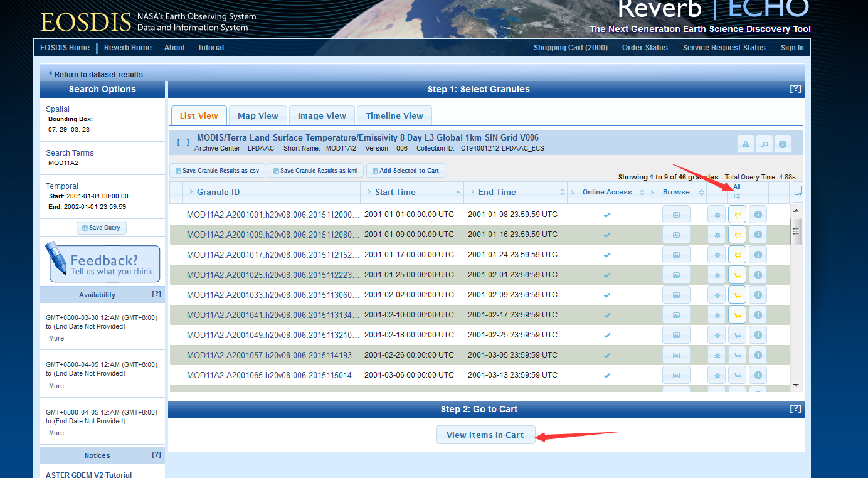
Task: Remove granule A2001001 from cart
Action: [x=737, y=215]
